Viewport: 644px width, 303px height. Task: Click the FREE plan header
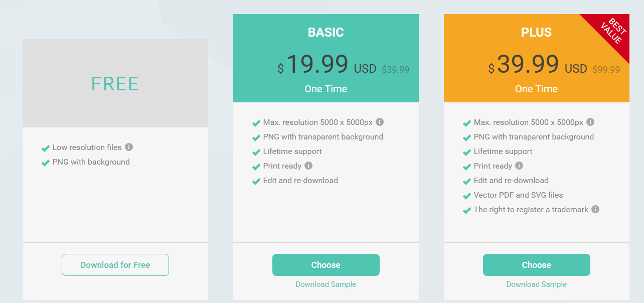pyautogui.click(x=115, y=83)
